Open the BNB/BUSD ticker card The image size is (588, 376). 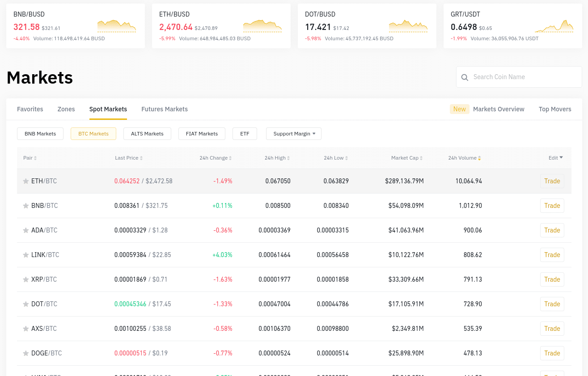(x=76, y=26)
